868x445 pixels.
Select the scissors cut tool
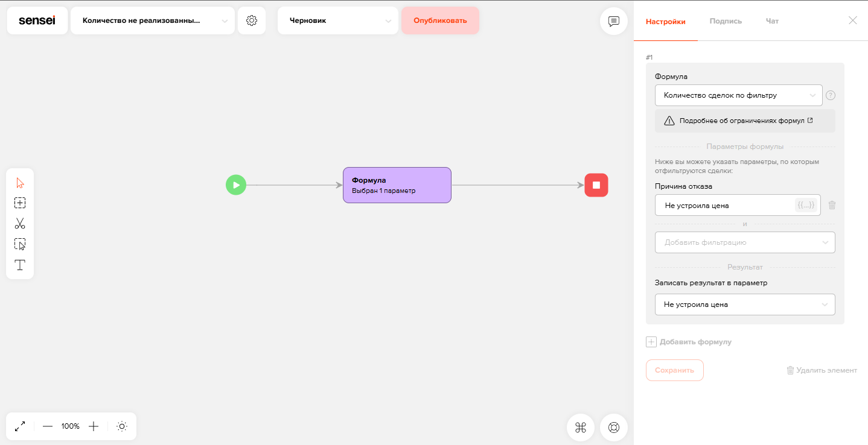pyautogui.click(x=20, y=224)
